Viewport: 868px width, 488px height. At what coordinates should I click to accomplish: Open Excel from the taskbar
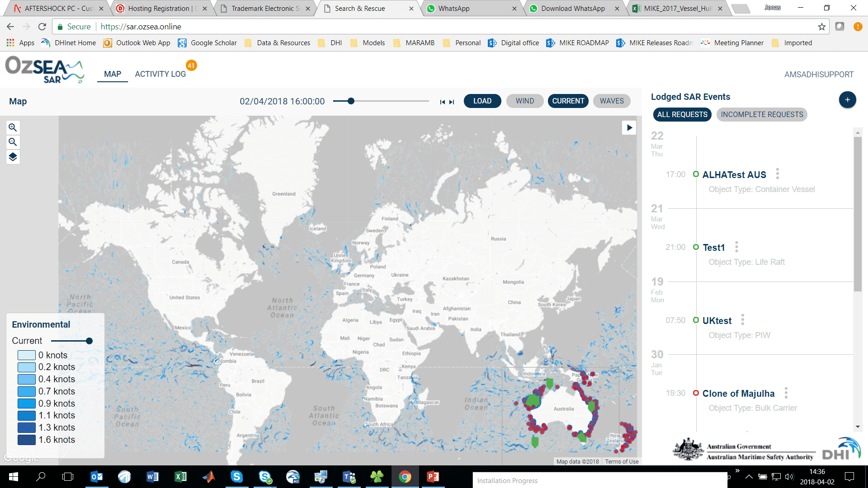click(180, 477)
